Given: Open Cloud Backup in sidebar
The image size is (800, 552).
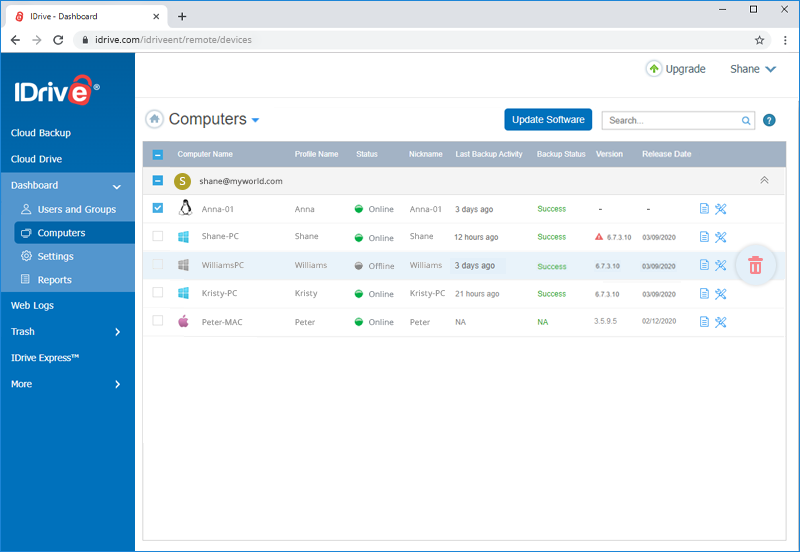Looking at the screenshot, I should tap(41, 133).
